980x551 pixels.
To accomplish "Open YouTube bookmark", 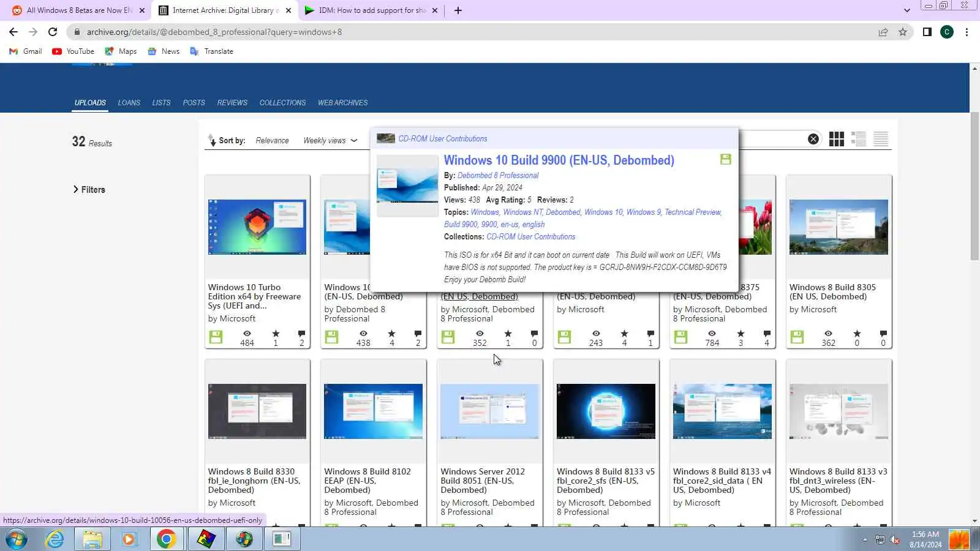I will (x=73, y=51).
